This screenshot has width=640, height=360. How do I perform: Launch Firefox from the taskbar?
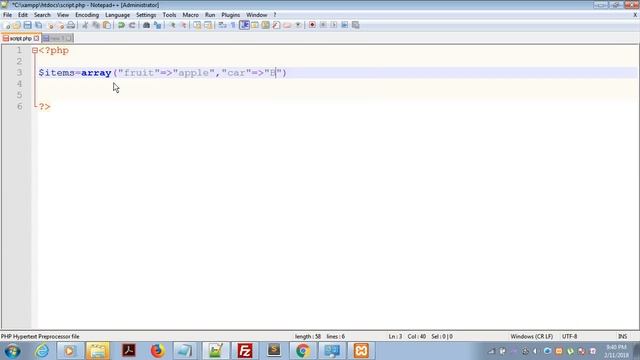[x=158, y=351]
